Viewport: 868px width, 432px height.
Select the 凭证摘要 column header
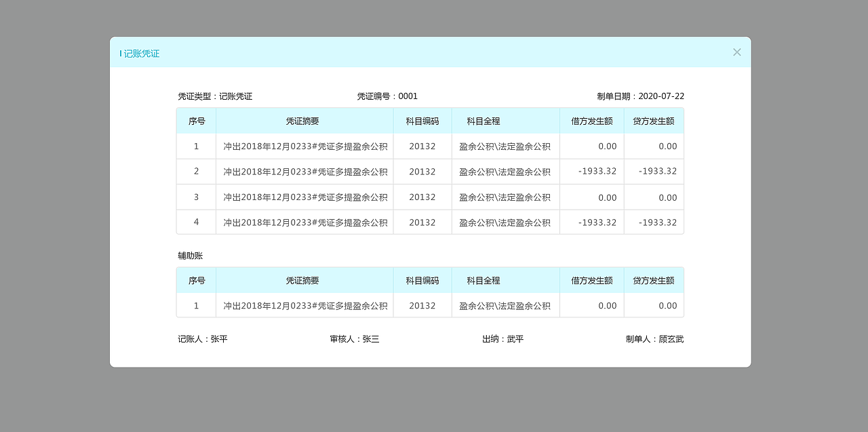pos(303,120)
